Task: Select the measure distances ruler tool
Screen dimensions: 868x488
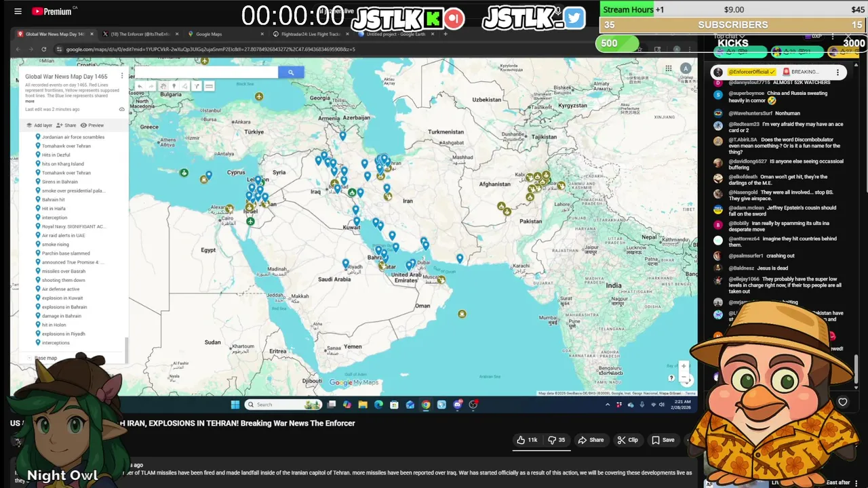Action: click(209, 86)
